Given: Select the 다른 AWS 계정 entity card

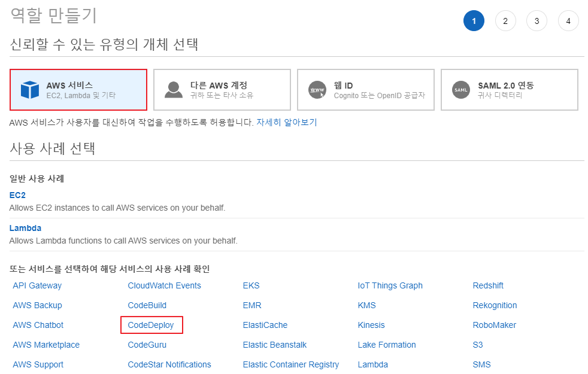Looking at the screenshot, I should (222, 90).
